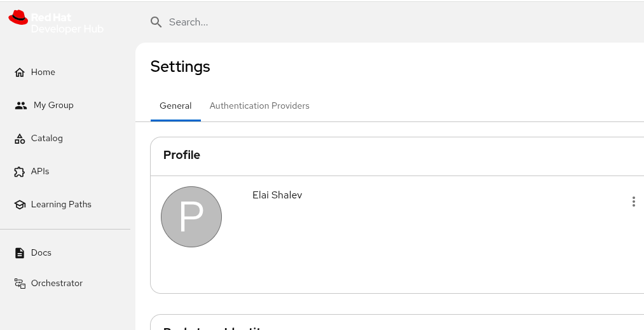644x330 pixels.
Task: Click the Catalog shapes icon
Action: click(x=20, y=139)
